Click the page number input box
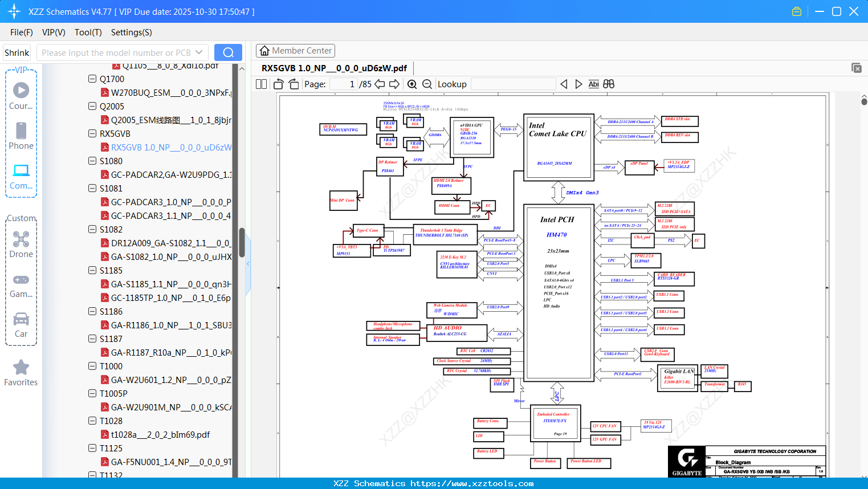 (x=343, y=84)
